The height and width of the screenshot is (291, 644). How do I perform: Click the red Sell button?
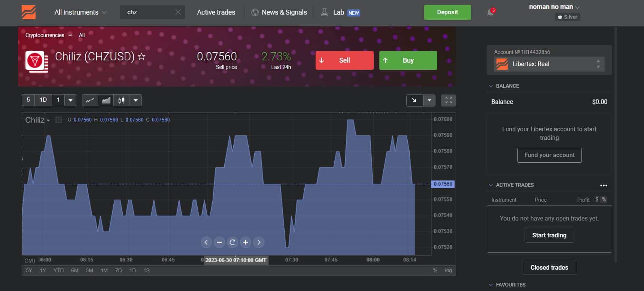[344, 60]
